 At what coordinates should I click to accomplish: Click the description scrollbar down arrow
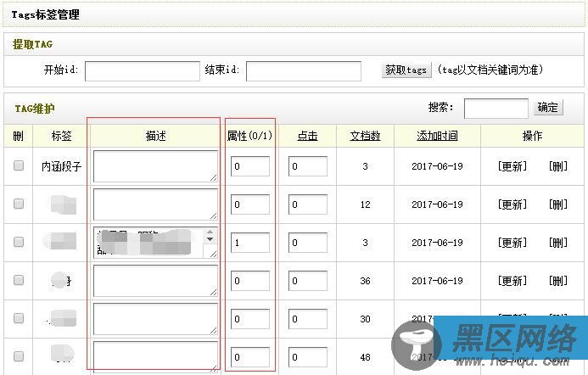[x=210, y=239]
